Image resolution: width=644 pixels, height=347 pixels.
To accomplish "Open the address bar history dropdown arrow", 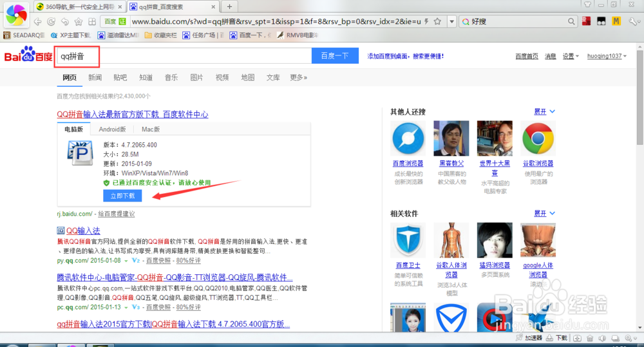I will point(452,21).
